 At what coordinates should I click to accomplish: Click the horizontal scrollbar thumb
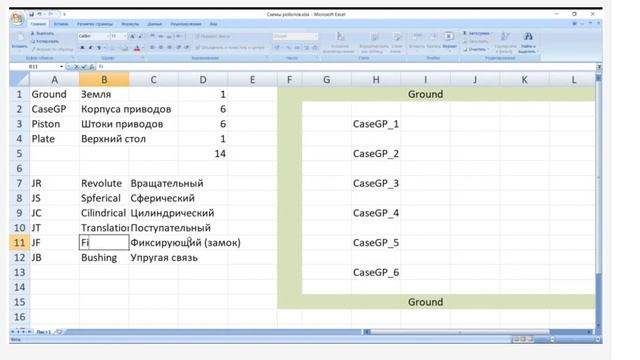pos(460,332)
